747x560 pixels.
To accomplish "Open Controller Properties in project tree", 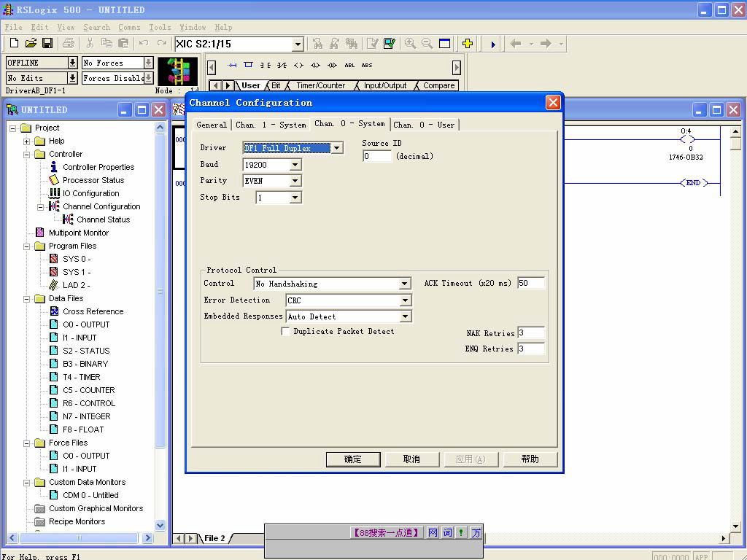I will (98, 167).
